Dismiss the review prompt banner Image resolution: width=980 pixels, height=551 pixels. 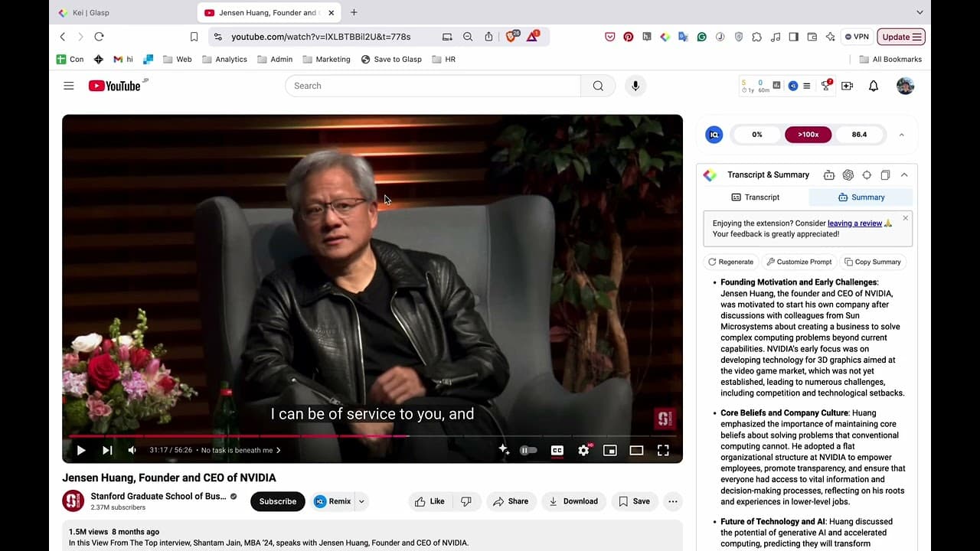tap(905, 218)
